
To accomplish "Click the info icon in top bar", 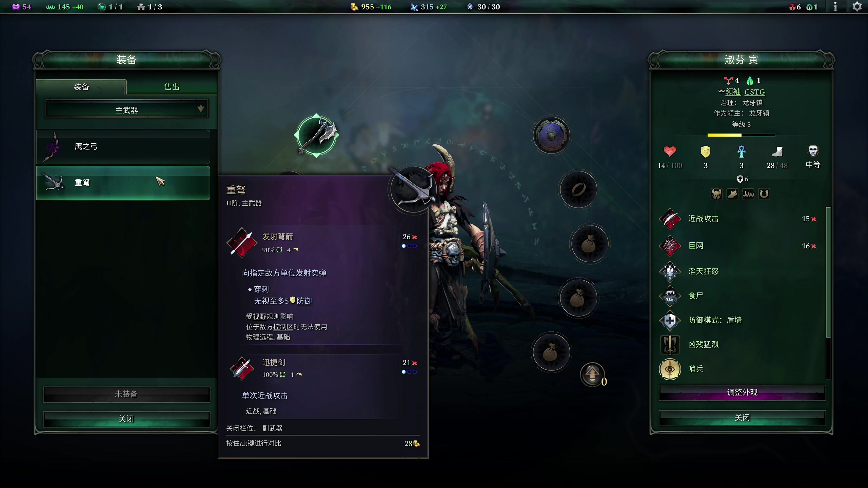I will [835, 7].
